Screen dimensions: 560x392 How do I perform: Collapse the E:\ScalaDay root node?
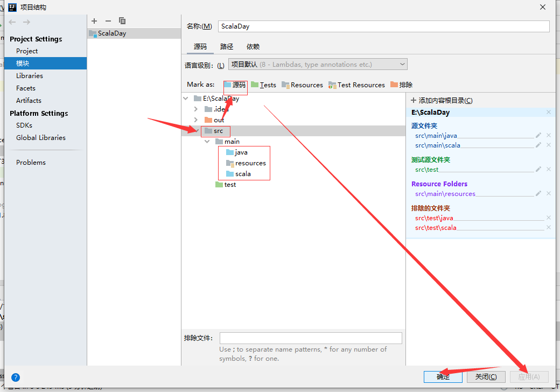(186, 98)
